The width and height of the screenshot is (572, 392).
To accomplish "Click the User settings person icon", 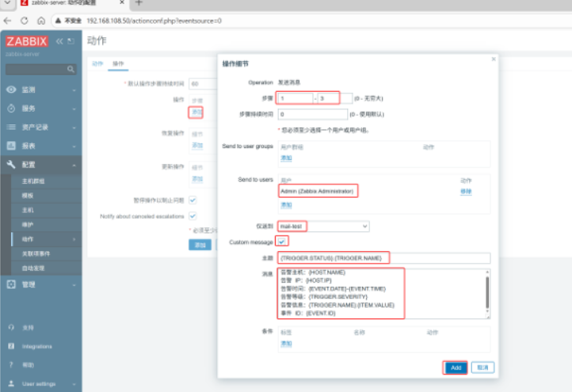I will tap(11, 383).
